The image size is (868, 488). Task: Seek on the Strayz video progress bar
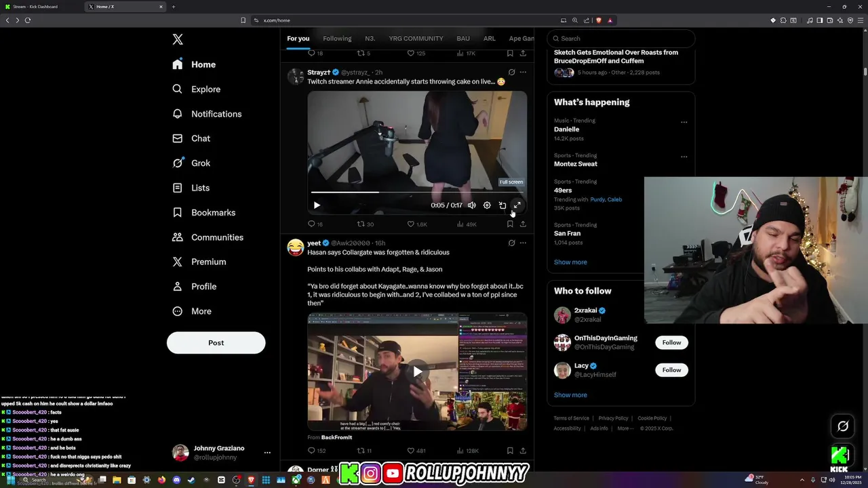[417, 192]
